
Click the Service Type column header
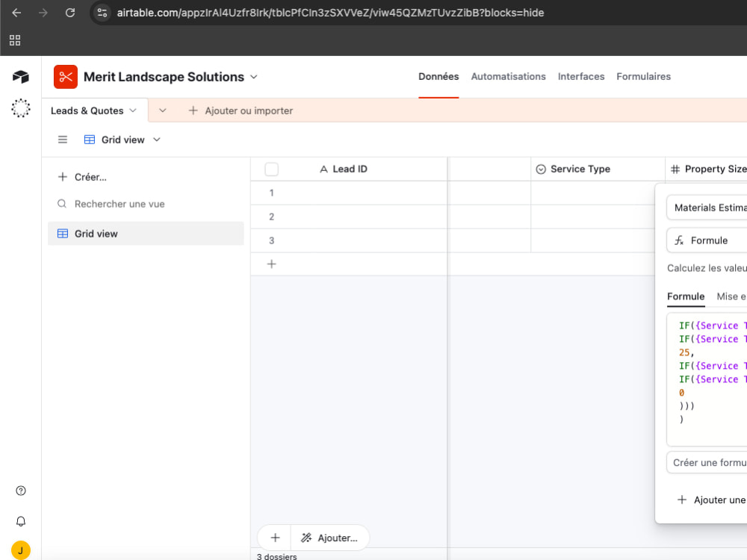tap(598, 169)
